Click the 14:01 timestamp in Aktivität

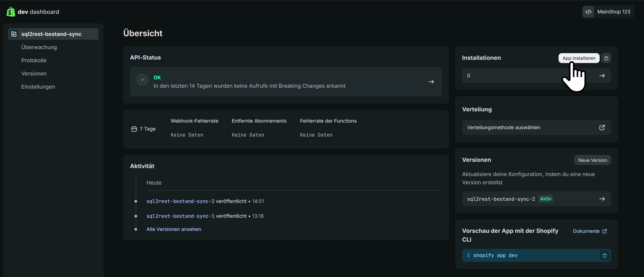coord(258,201)
